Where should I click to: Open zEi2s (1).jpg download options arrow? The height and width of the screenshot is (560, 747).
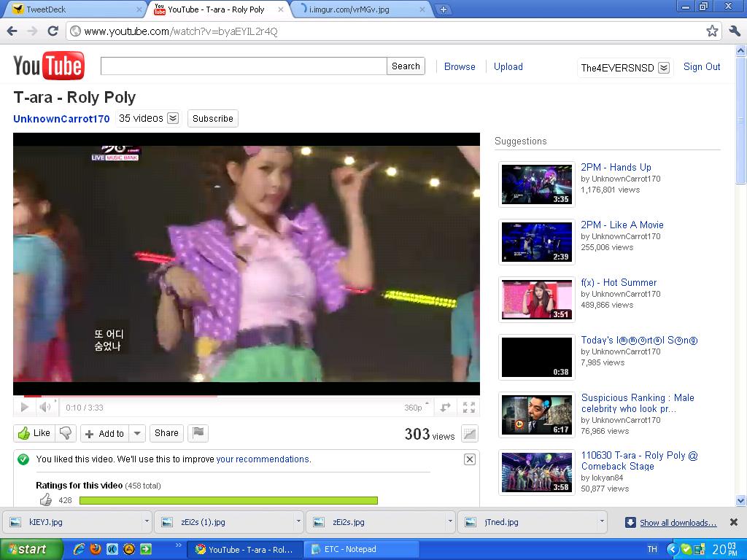click(x=298, y=522)
